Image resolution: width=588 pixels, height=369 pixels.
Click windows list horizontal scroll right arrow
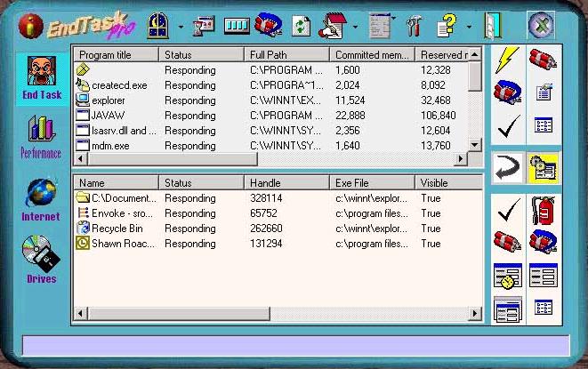(x=475, y=313)
